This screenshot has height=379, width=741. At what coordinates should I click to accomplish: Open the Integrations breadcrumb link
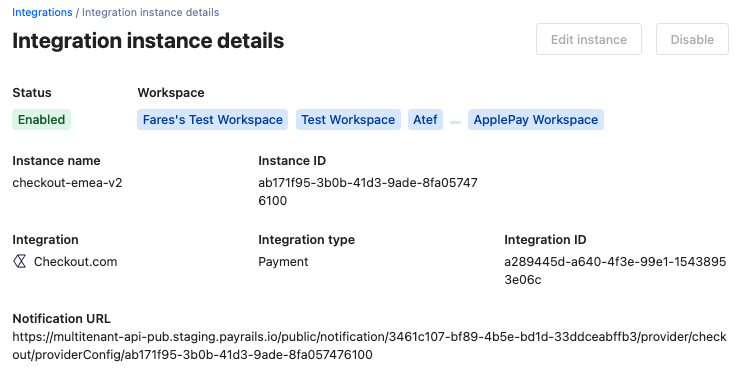[x=42, y=12]
